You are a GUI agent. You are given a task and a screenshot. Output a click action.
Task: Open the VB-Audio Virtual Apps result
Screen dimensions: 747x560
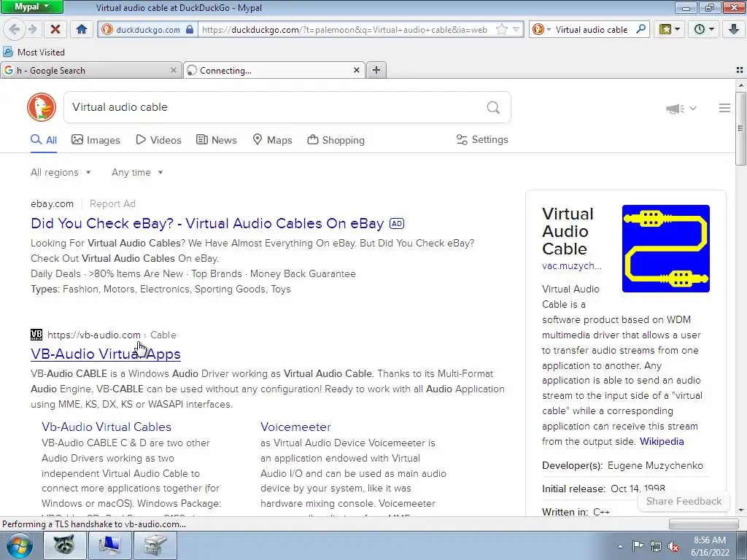pyautogui.click(x=106, y=354)
